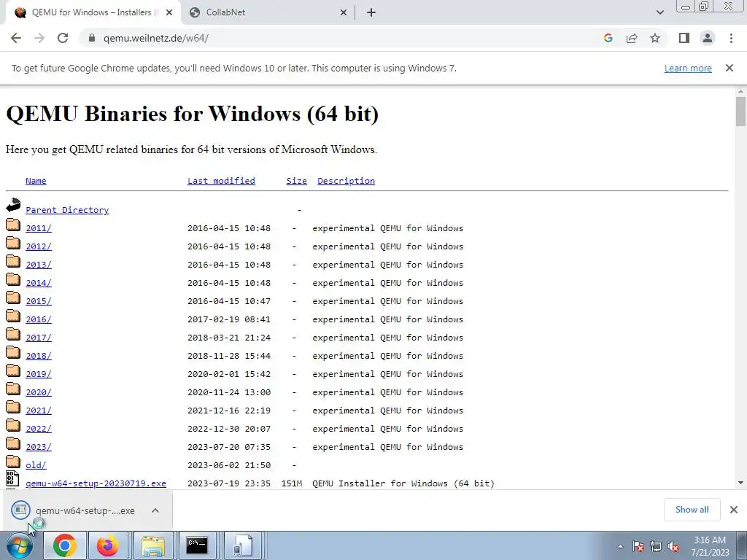Reload the current page
747x560 pixels.
tap(63, 38)
